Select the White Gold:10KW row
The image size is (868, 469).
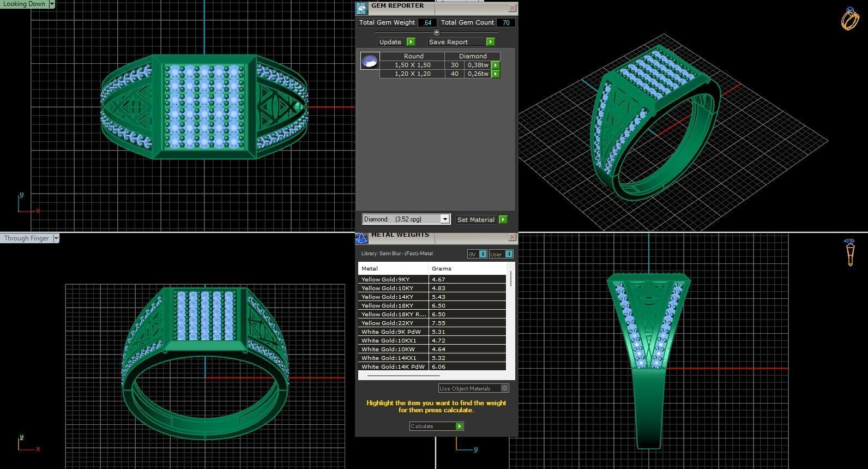click(432, 349)
